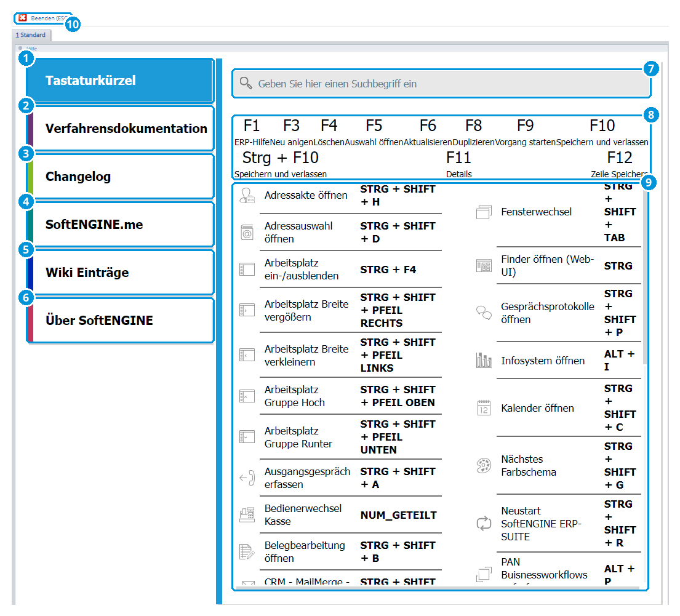Click the magnifying glass search icon
Screen dimensions: 680x616
tap(246, 83)
